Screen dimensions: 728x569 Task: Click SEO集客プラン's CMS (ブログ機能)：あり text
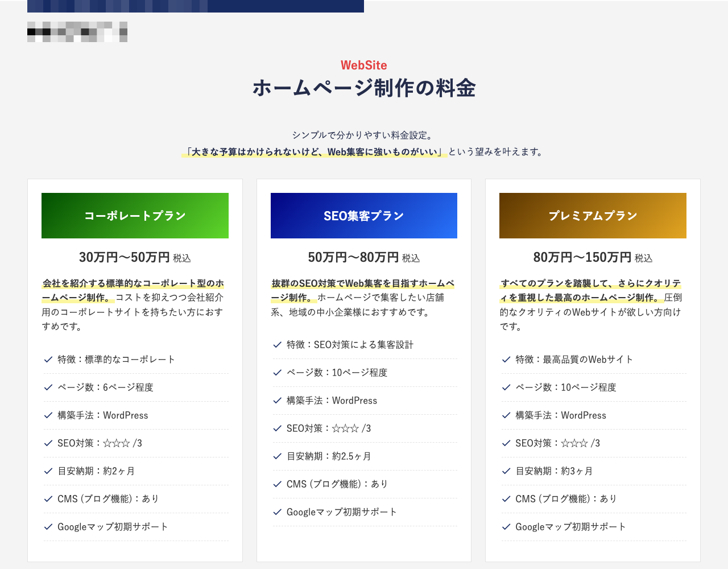pyautogui.click(x=337, y=484)
